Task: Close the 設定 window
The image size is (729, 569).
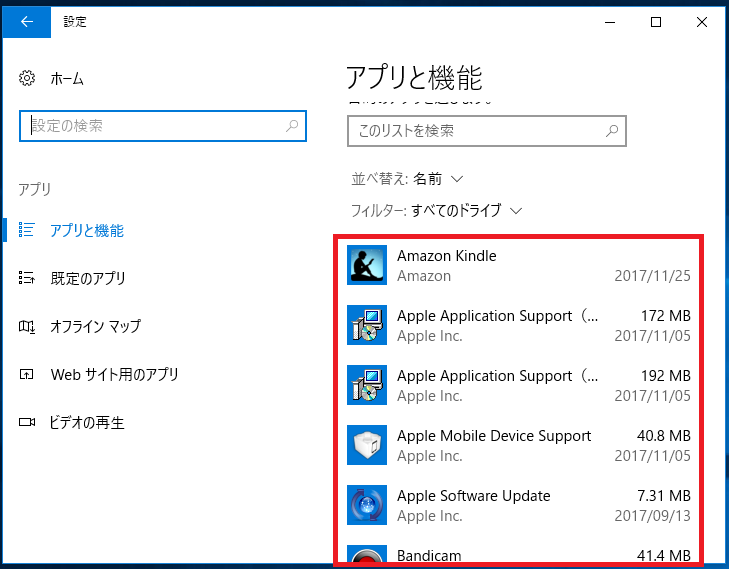Action: (x=702, y=22)
